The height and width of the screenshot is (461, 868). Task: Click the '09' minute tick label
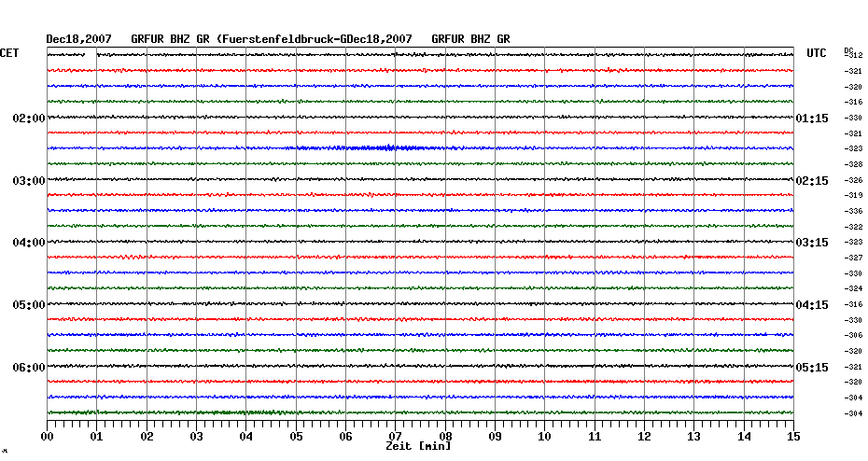495,436
